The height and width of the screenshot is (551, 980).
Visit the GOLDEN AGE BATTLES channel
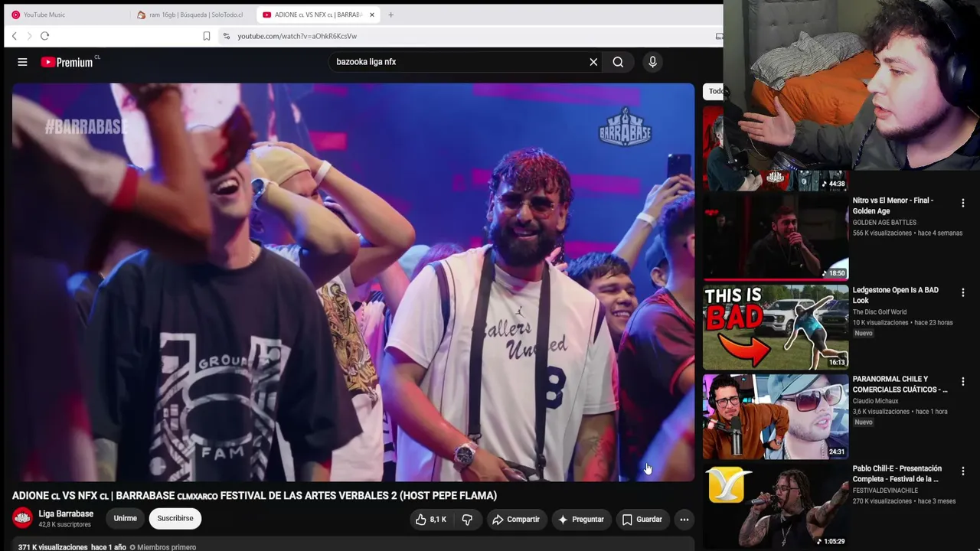884,223
